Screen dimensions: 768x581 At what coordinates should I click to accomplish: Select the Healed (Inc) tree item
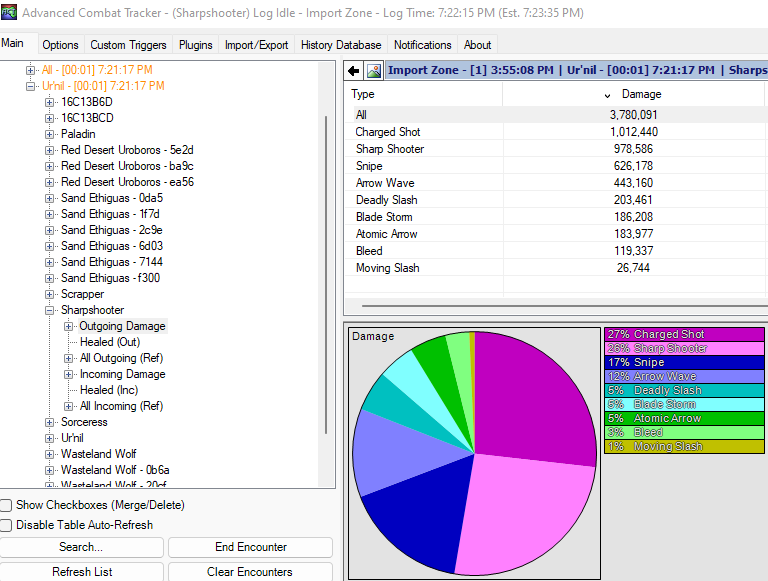pos(109,390)
